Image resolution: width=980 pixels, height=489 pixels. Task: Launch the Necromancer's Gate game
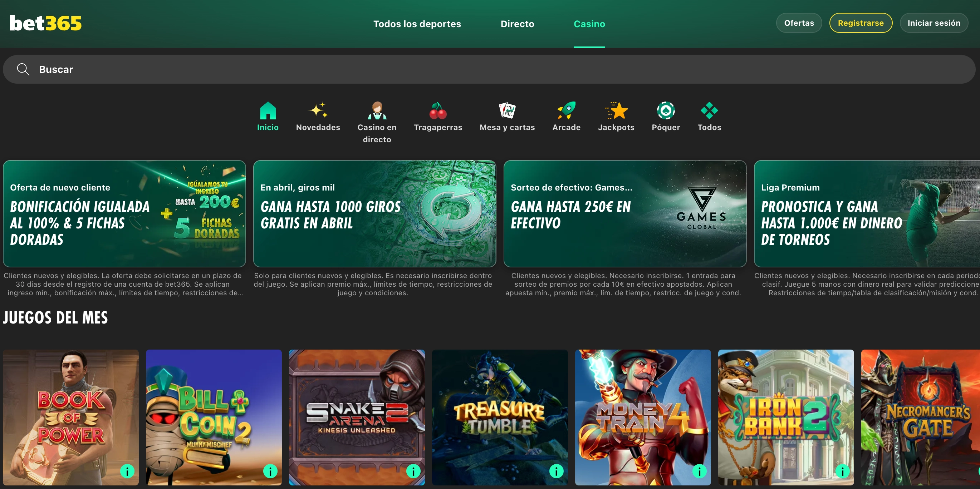921,418
